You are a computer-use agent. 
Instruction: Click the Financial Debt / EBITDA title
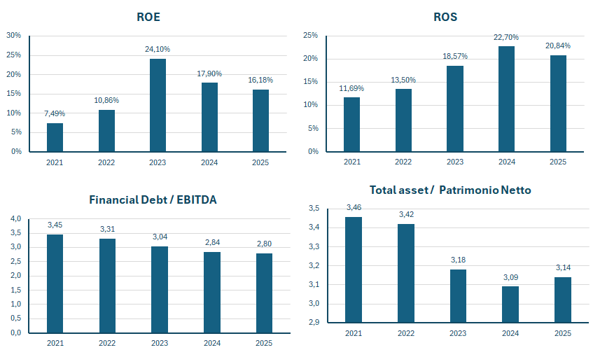(x=153, y=199)
